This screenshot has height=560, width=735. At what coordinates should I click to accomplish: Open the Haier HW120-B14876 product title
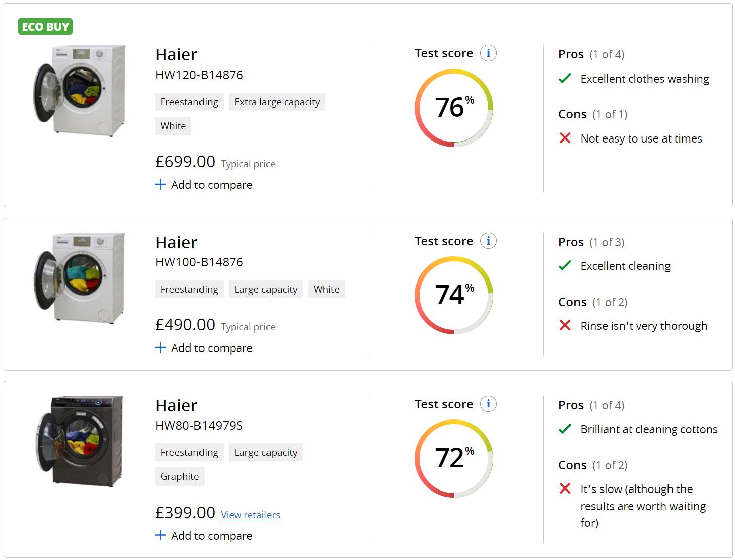coord(176,55)
